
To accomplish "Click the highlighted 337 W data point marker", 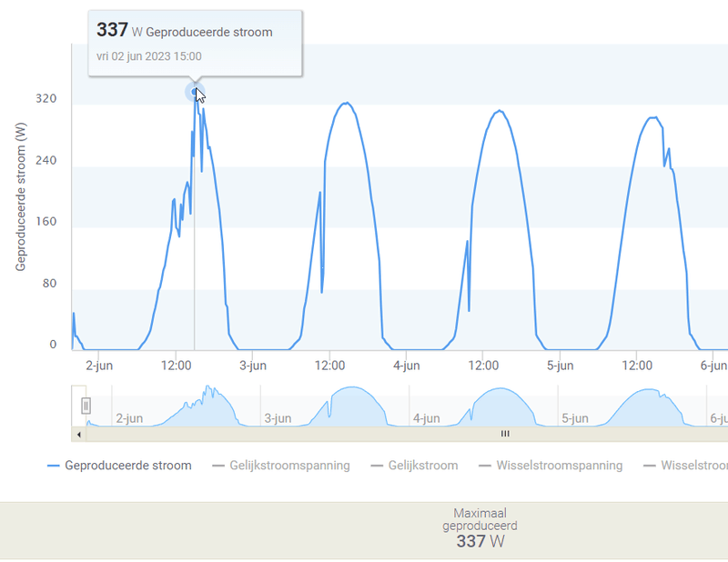I will (x=195, y=92).
